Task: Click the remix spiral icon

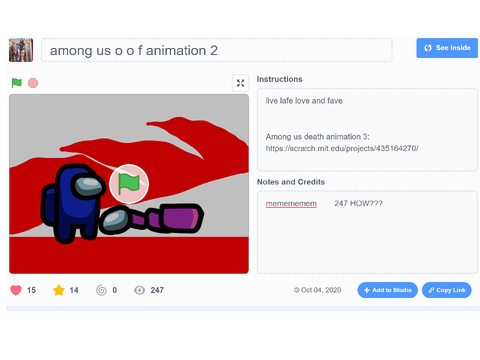Action: [x=101, y=290]
